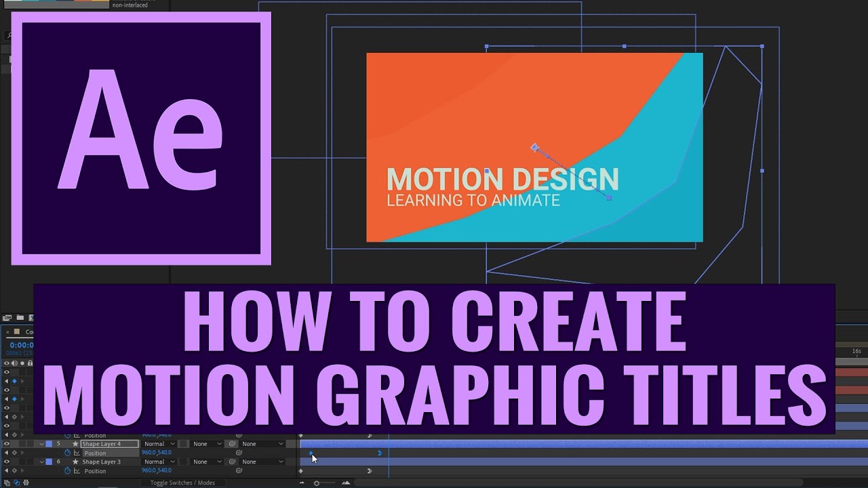The height and width of the screenshot is (488, 868).
Task: Select the first keyframe on Shape Layer 3 Position track
Action: pyautogui.click(x=300, y=471)
